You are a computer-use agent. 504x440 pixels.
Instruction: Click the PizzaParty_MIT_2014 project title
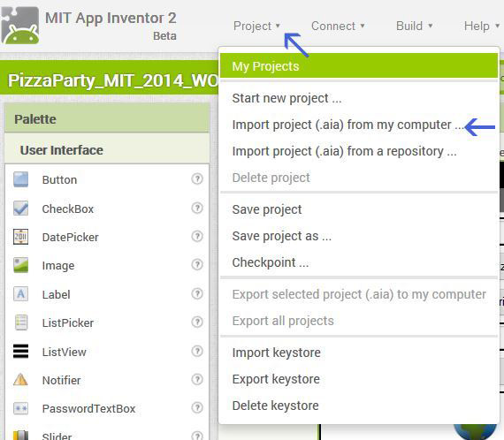click(x=113, y=80)
